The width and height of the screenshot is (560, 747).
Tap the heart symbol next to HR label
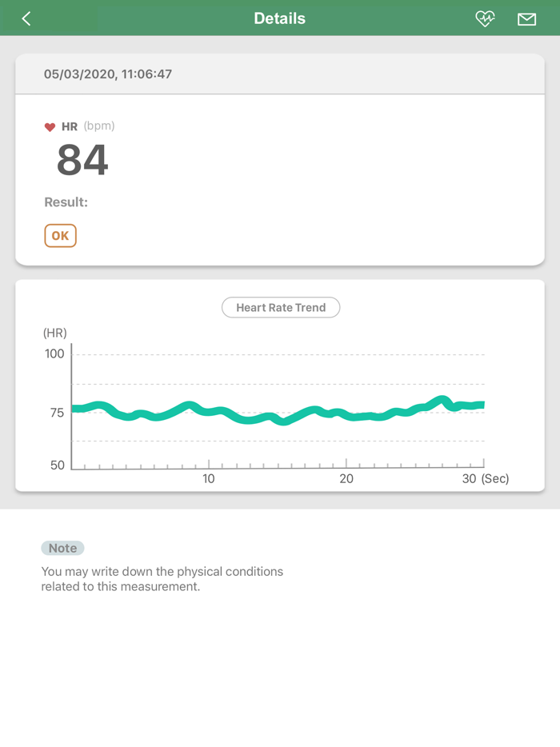click(x=49, y=126)
